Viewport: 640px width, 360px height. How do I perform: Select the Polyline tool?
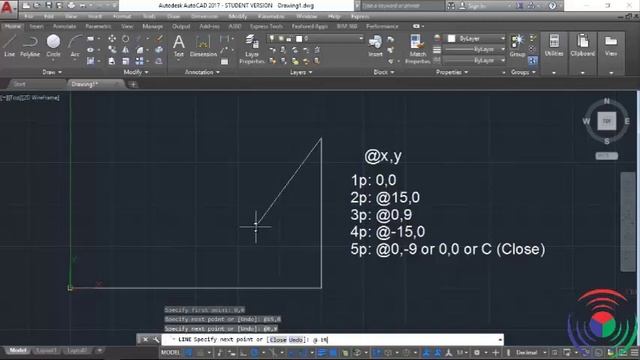pyautogui.click(x=30, y=45)
